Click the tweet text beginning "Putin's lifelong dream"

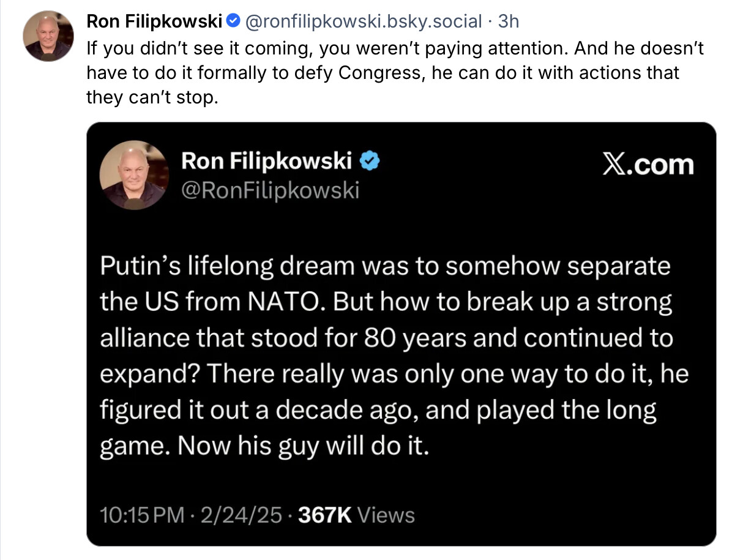pos(384,267)
